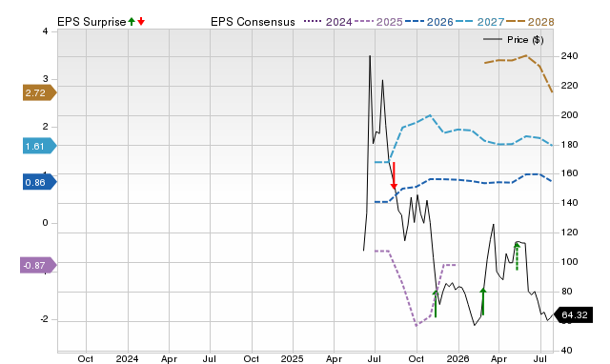Viewport: 610px width, 364px height.
Task: Click the red negative surprise arrow marker
Action: [394, 175]
